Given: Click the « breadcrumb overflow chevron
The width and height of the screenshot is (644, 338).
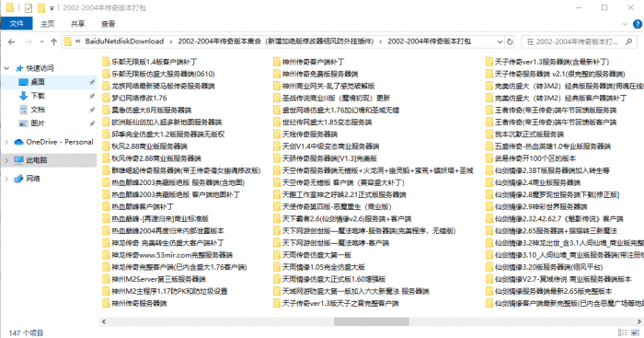Looking at the screenshot, I should [x=78, y=41].
